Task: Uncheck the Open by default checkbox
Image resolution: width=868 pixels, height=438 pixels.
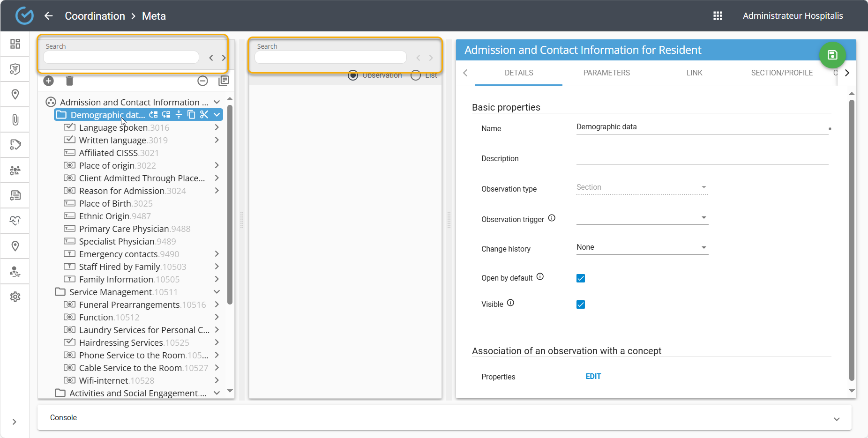Action: [x=581, y=278]
